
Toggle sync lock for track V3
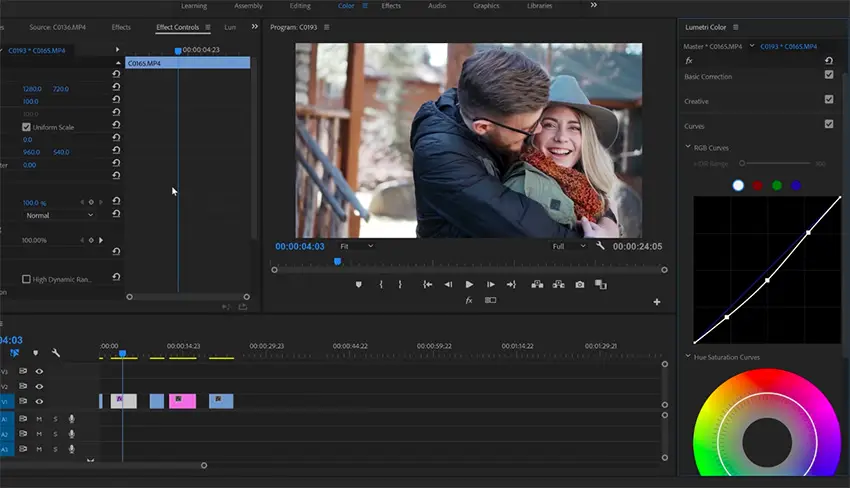click(x=23, y=371)
